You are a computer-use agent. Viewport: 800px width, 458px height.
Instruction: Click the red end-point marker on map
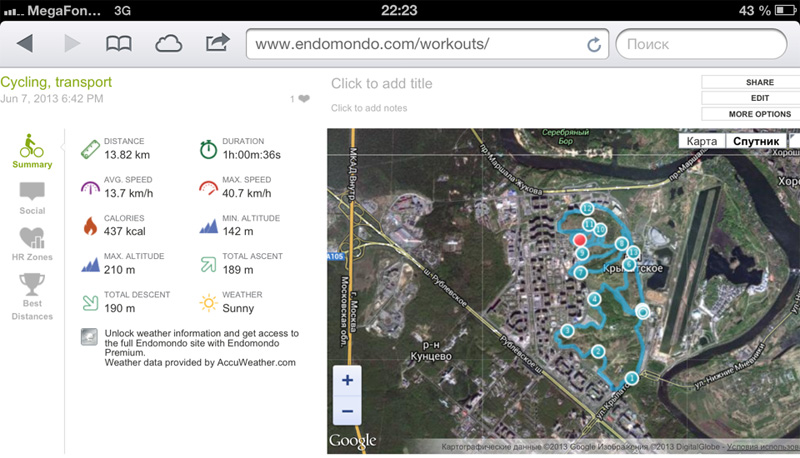pos(580,240)
